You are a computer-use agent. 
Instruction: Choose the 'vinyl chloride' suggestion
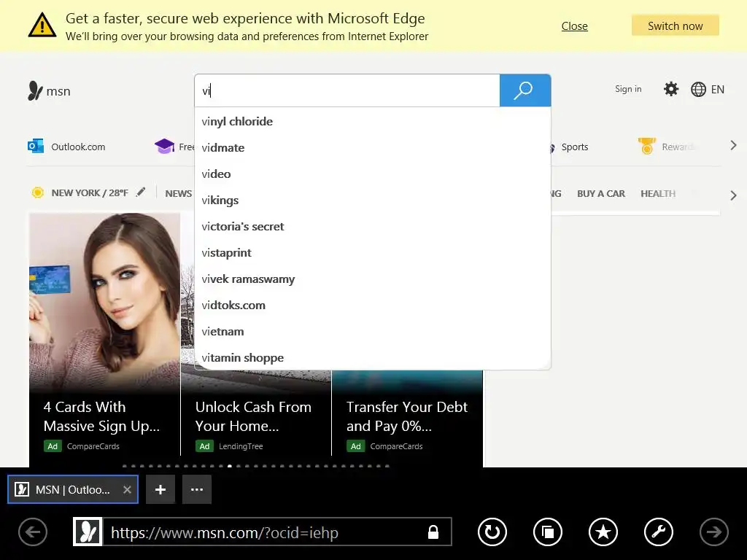(x=373, y=122)
